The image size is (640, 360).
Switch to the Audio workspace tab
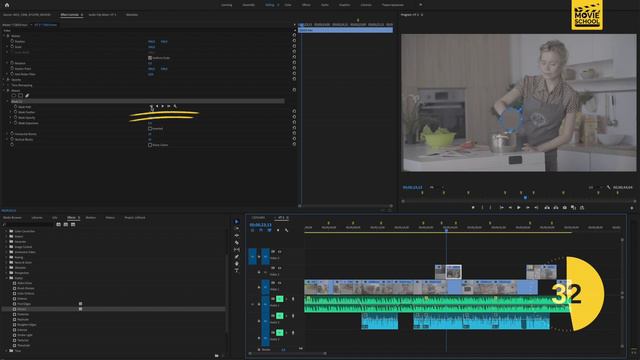(325, 5)
